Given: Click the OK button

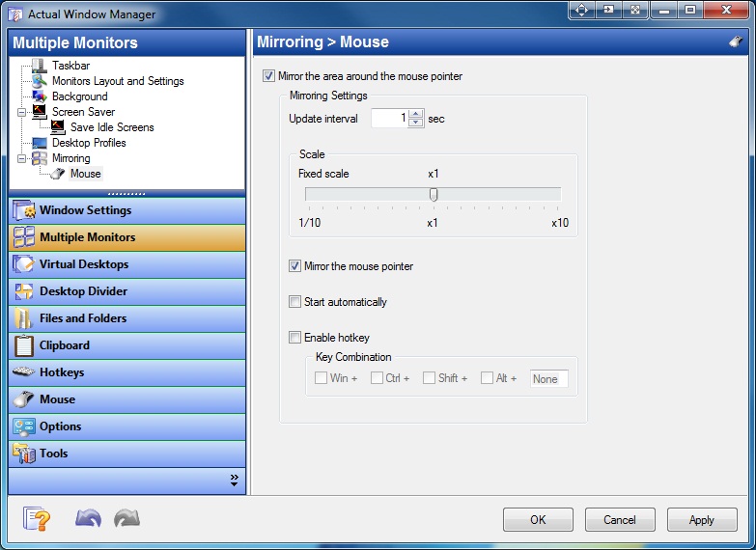Looking at the screenshot, I should [538, 520].
